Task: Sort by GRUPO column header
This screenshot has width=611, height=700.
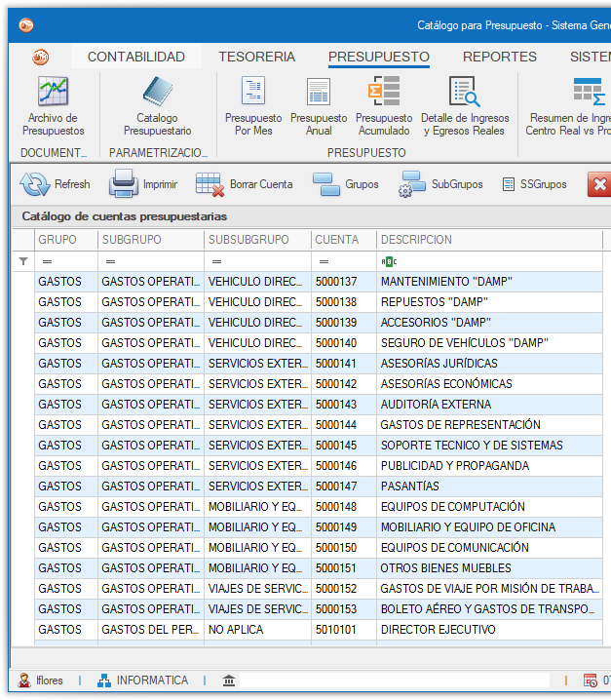Action: 66,240
